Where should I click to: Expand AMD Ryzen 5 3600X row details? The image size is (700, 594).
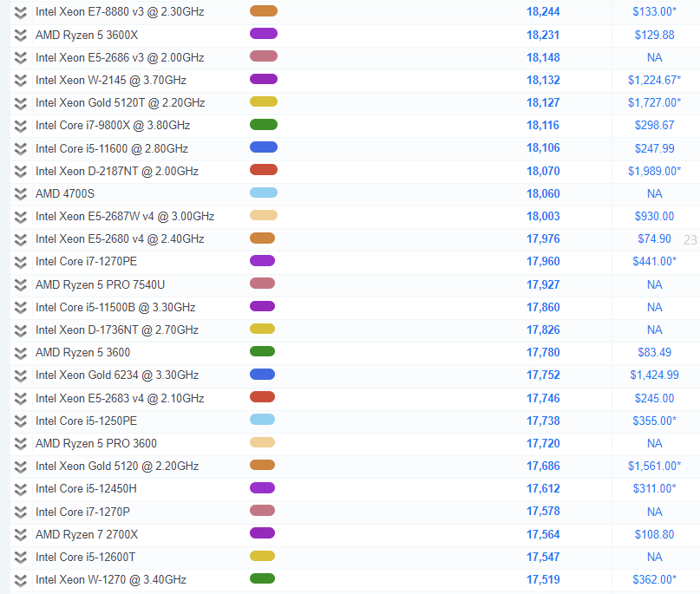pyautogui.click(x=21, y=35)
